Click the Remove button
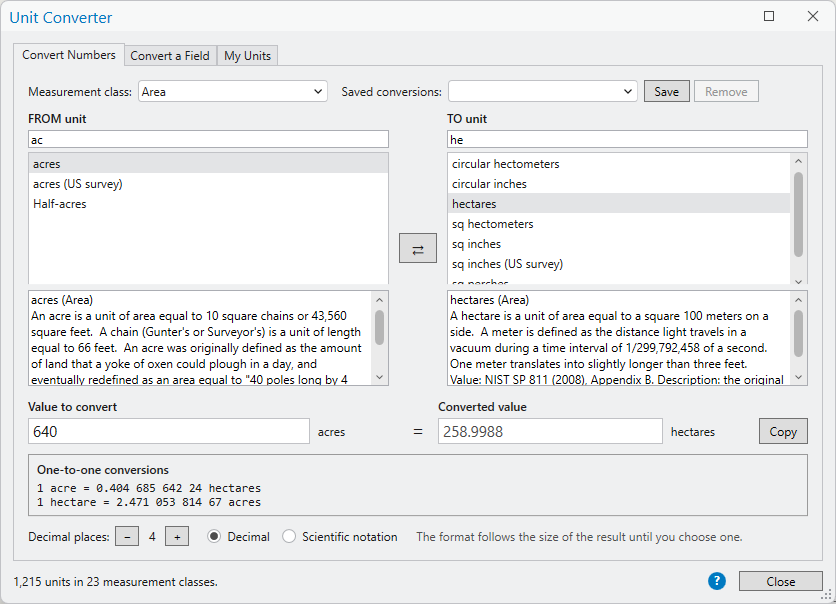Viewport: 836px width, 604px height. [x=726, y=91]
